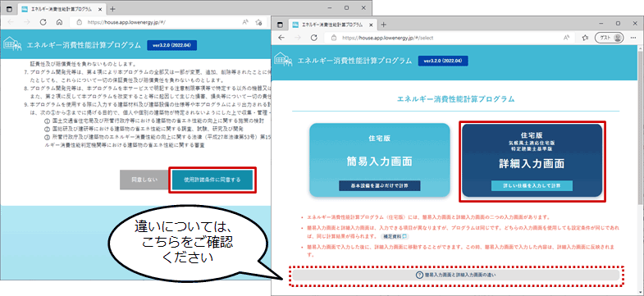Add to favorites in back window
The image size is (644, 296).
pyautogui.click(x=258, y=22)
